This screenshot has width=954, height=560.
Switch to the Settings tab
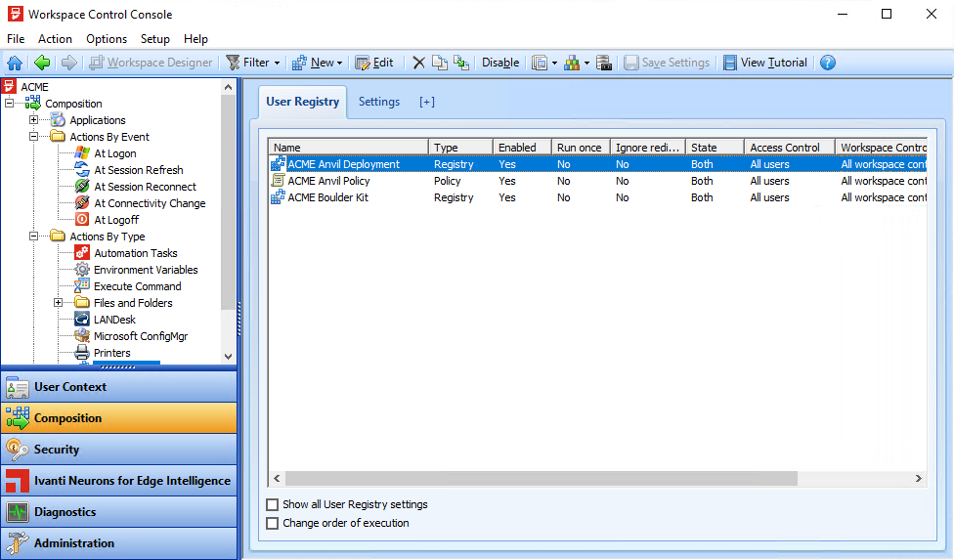(x=379, y=102)
